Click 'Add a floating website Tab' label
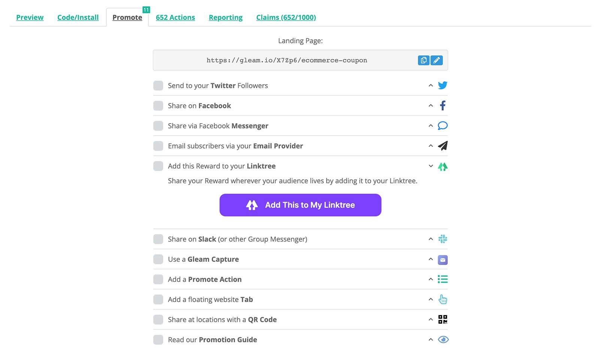The width and height of the screenshot is (601, 364). (x=210, y=300)
